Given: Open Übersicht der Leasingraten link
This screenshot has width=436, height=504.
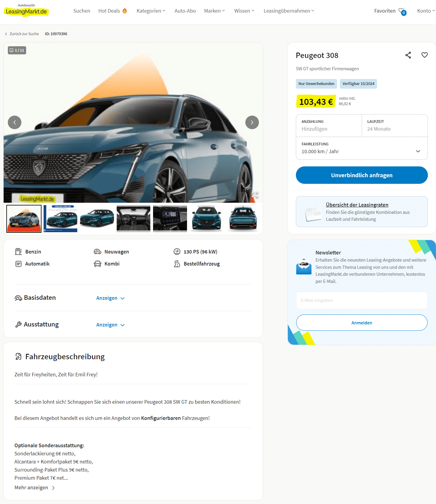Looking at the screenshot, I should click(357, 205).
